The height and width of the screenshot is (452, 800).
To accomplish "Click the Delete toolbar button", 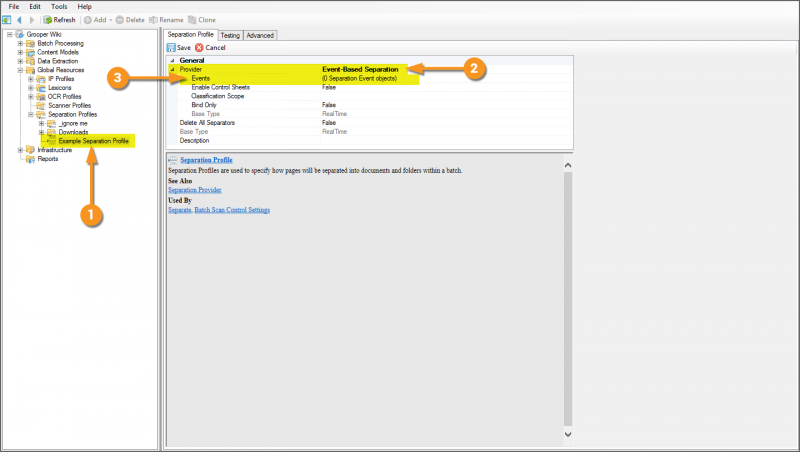I will coord(130,20).
